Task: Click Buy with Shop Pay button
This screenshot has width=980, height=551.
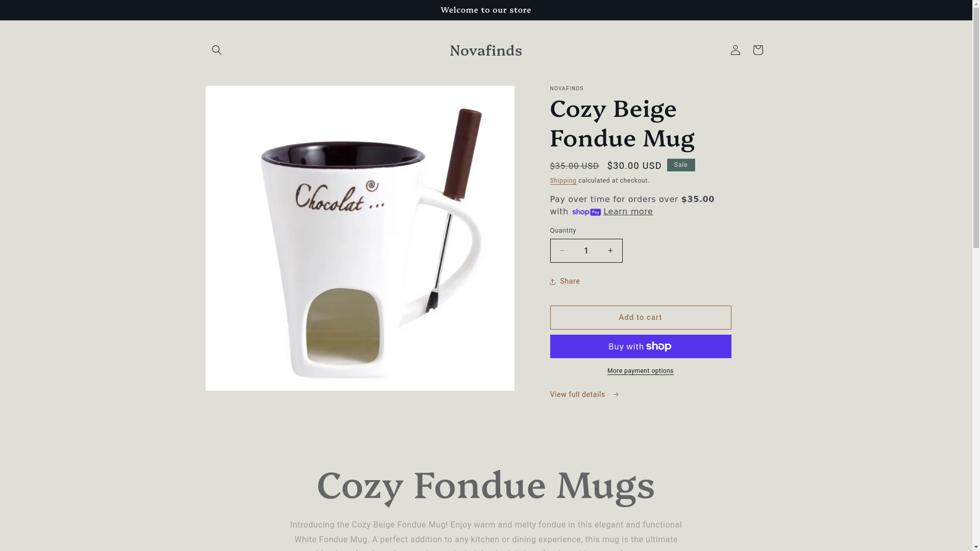Action: pos(640,346)
